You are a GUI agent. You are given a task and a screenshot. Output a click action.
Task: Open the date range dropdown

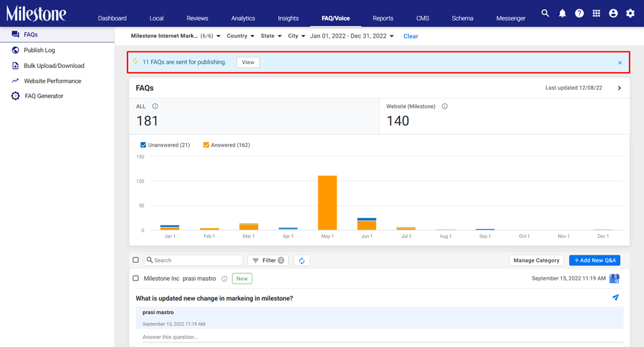click(x=352, y=36)
